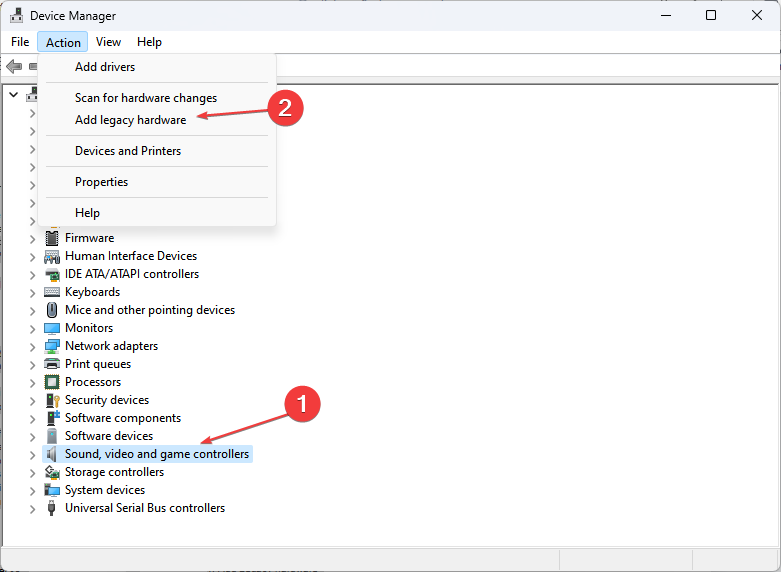The height and width of the screenshot is (572, 781).
Task: Select Mice and other pointing devices
Action: click(150, 310)
